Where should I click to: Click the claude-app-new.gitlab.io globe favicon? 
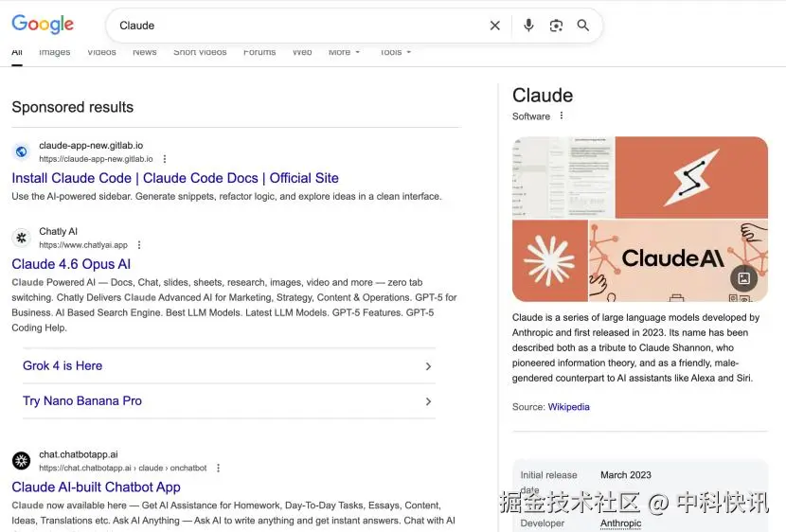[x=21, y=151]
